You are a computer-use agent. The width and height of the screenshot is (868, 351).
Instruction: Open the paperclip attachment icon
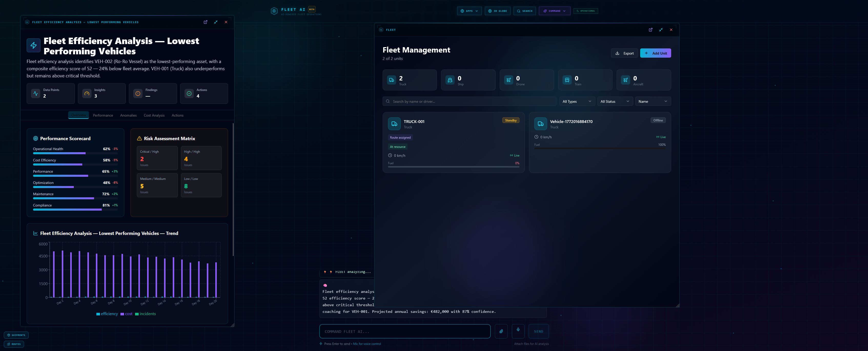(x=501, y=331)
